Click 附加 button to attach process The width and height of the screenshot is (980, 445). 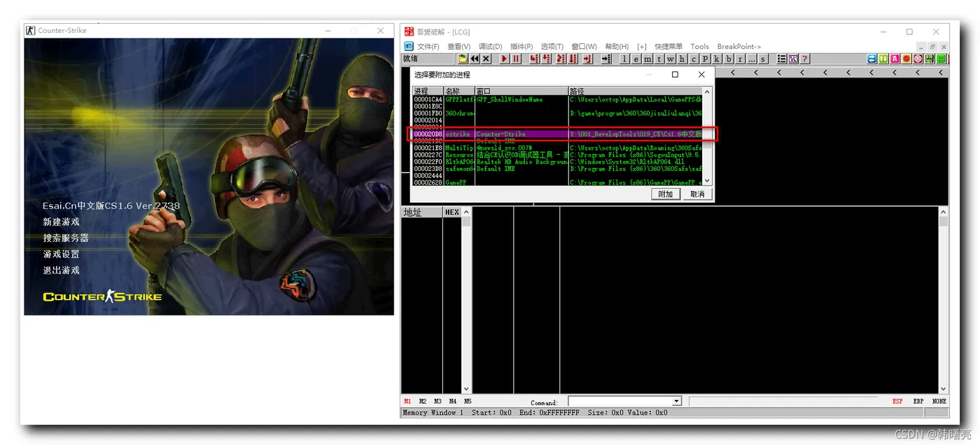(666, 194)
